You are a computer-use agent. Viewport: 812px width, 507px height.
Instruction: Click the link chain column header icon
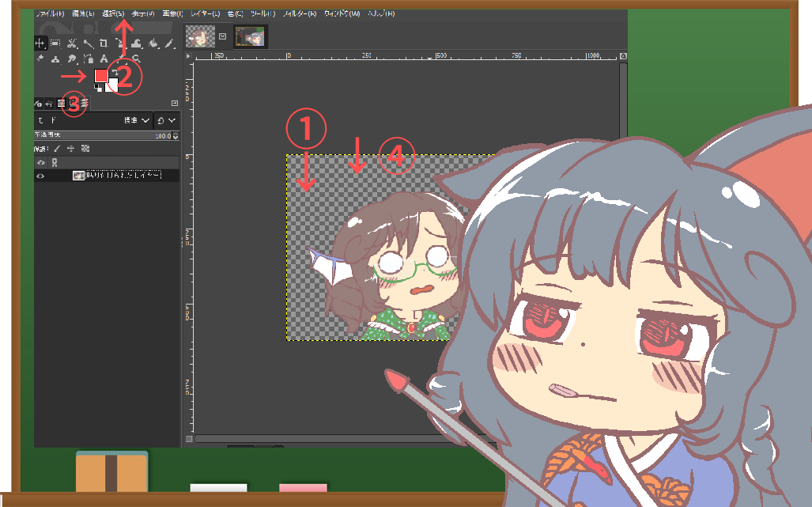(x=55, y=163)
